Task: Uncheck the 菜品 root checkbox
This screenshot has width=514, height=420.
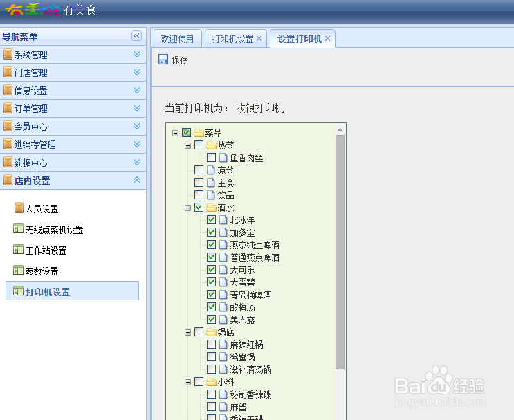Action: tap(187, 133)
